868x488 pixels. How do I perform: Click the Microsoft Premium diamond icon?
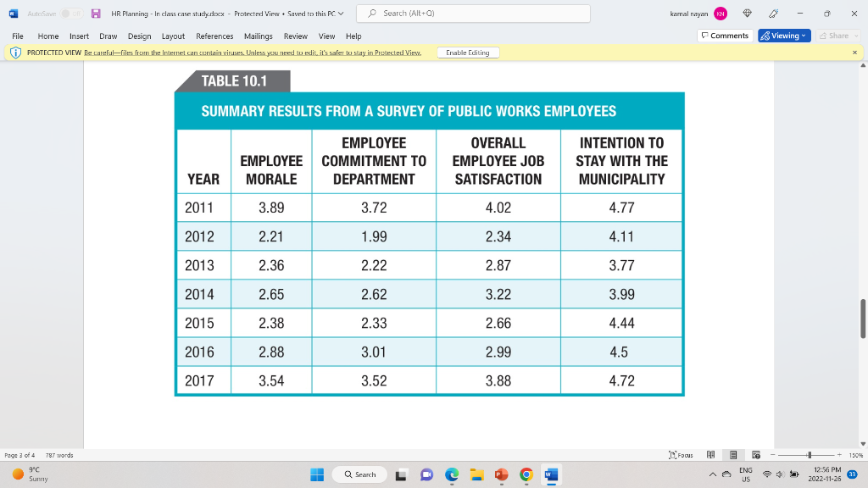click(748, 14)
